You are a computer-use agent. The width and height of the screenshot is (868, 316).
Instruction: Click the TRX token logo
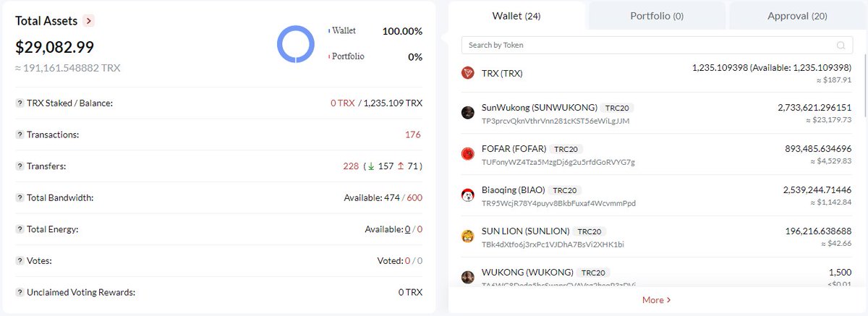468,73
